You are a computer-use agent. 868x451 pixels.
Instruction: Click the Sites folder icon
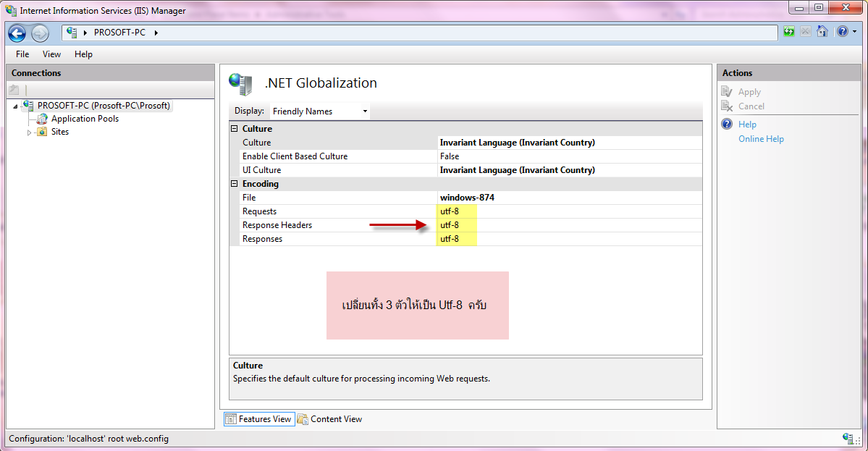[42, 132]
